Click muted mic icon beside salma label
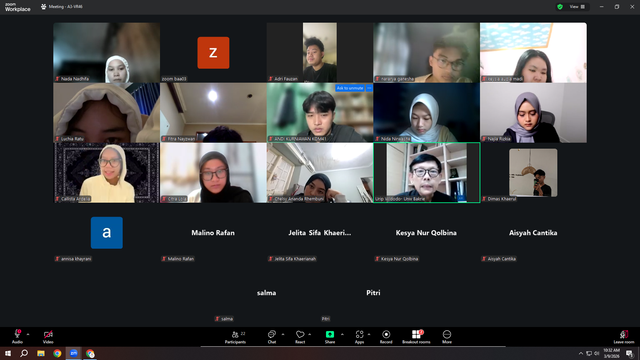The height and width of the screenshot is (360, 640). pyautogui.click(x=217, y=319)
